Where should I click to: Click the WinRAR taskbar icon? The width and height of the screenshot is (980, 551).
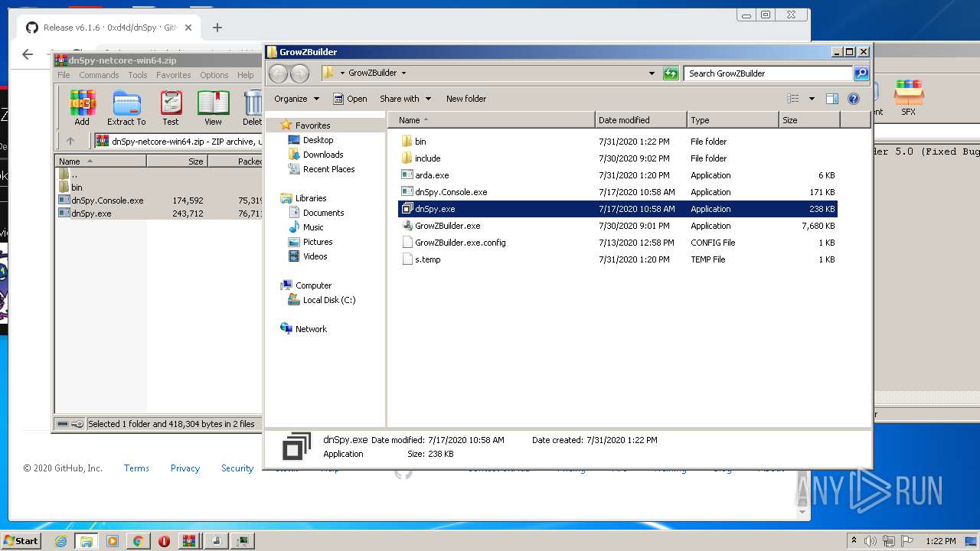point(189,541)
